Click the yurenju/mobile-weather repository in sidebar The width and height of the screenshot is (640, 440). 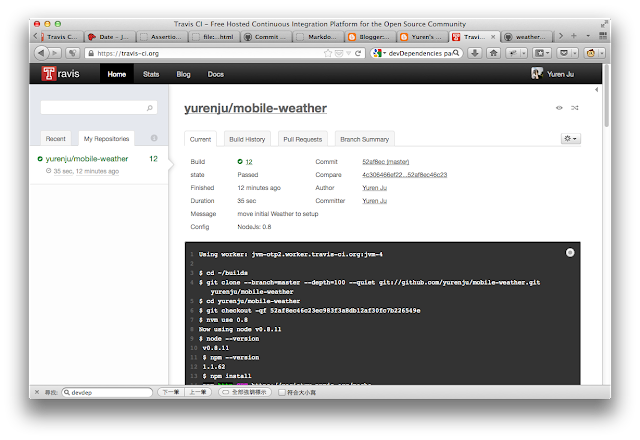(x=86, y=159)
